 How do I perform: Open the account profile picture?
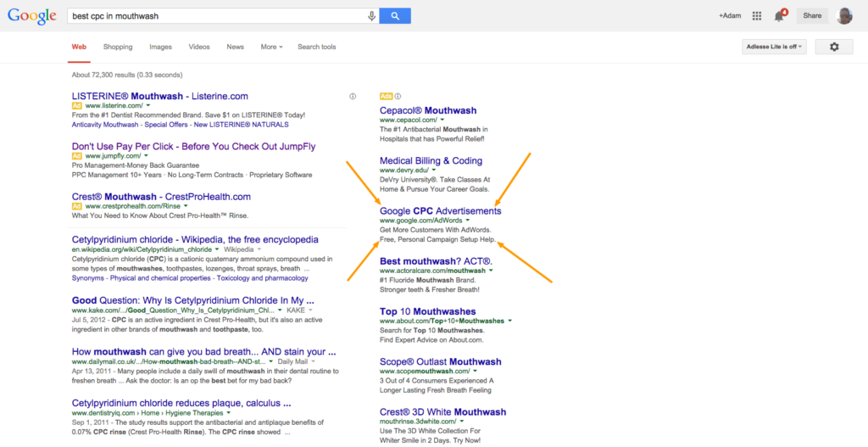(x=844, y=15)
